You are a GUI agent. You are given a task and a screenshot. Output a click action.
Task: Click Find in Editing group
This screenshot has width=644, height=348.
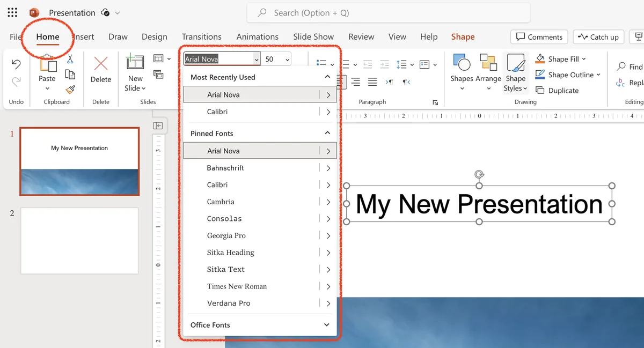tap(630, 66)
